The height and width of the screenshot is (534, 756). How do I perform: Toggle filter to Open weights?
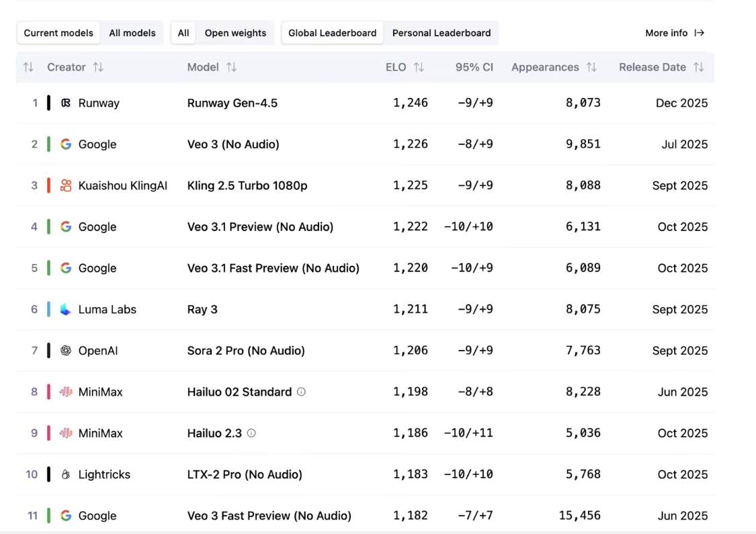[x=235, y=33]
